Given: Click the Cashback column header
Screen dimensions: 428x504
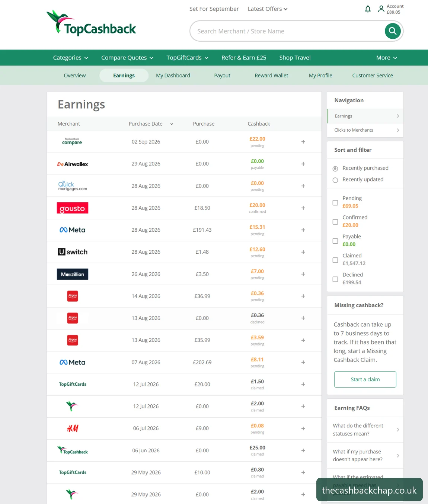Looking at the screenshot, I should pos(259,124).
